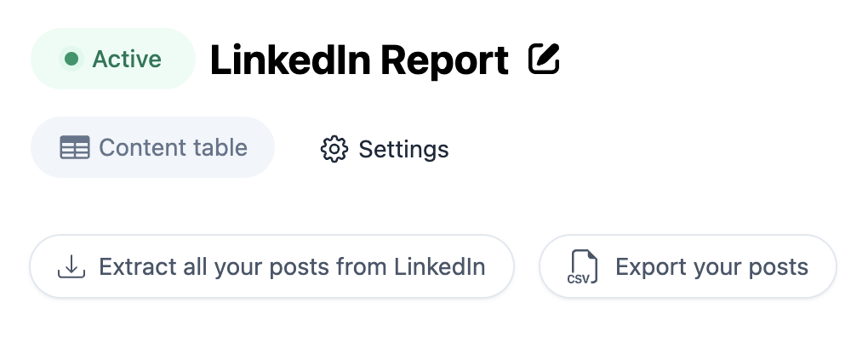
Task: Click the LinkedIn Report title text
Action: 359,60
